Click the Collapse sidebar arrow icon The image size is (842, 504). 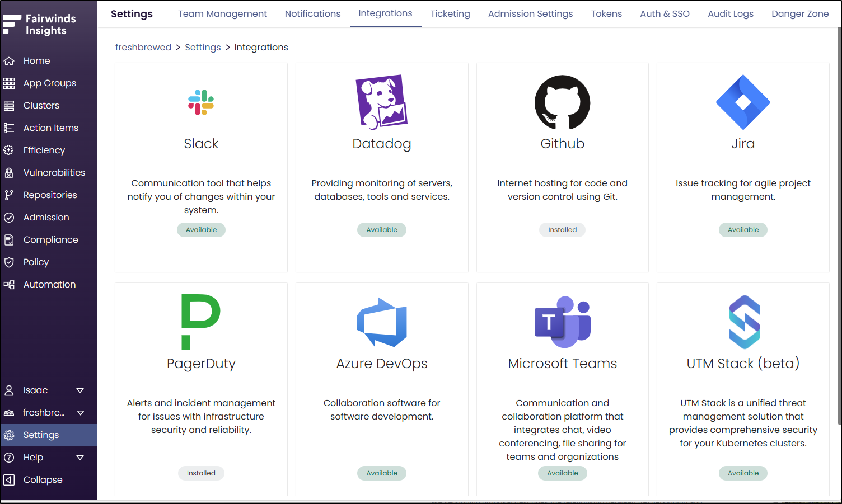9,480
